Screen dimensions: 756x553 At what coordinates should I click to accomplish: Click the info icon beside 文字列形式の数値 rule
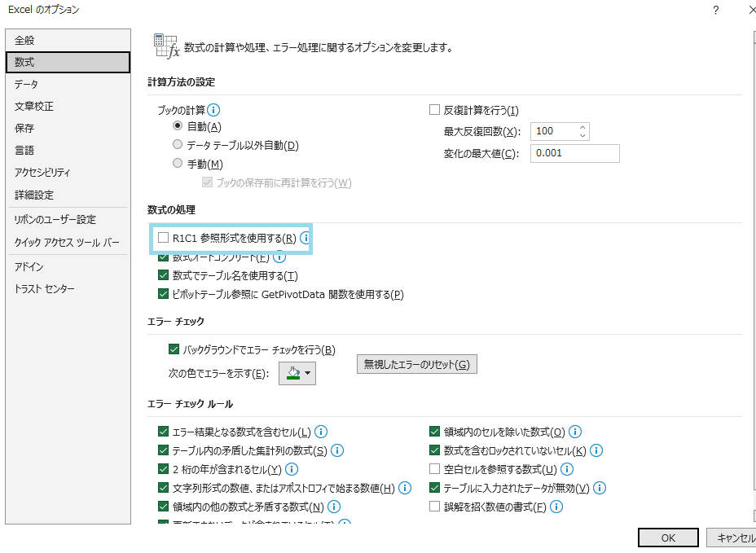coord(405,488)
